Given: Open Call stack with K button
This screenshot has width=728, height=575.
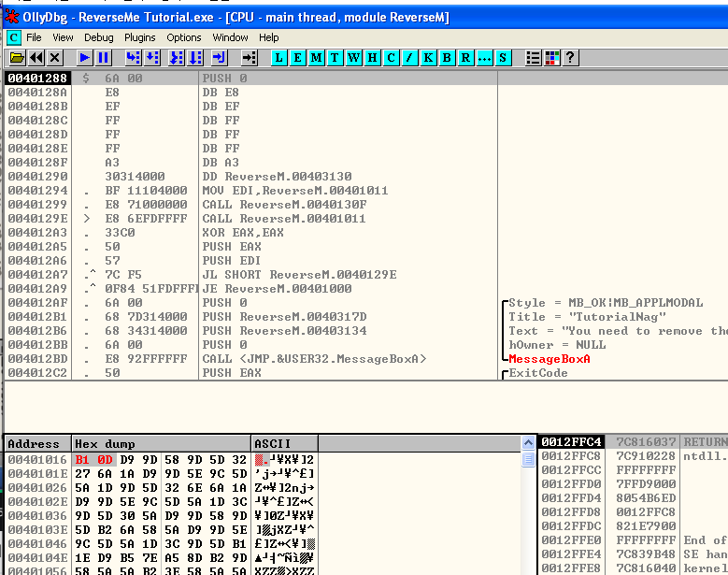Looking at the screenshot, I should 428,58.
